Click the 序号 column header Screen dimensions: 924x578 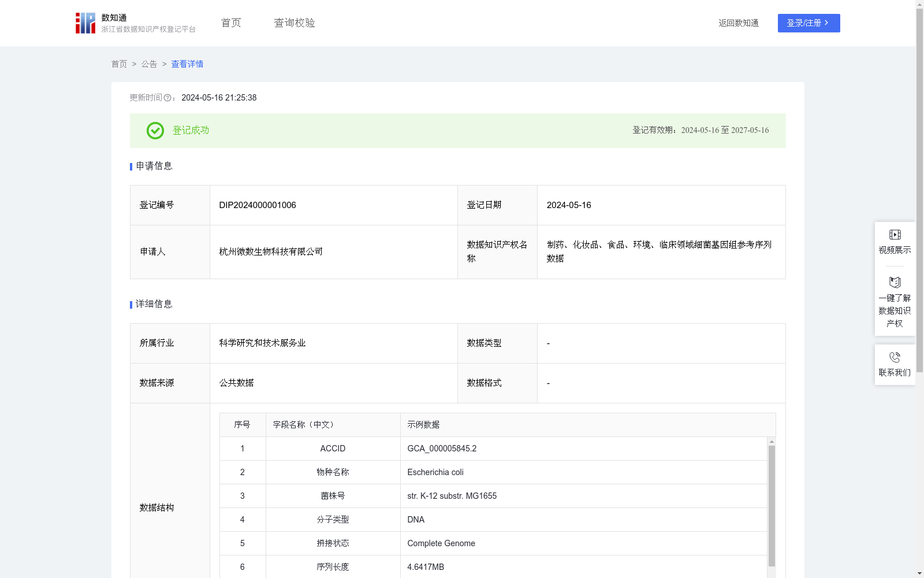pyautogui.click(x=243, y=425)
